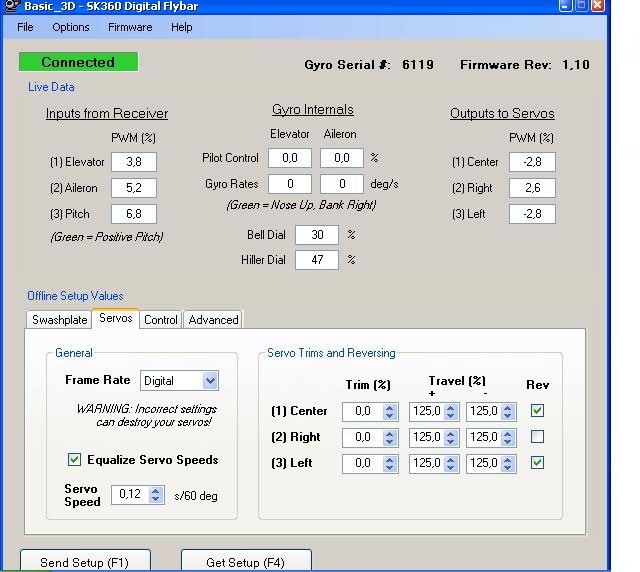Click the application icon in title bar
Image resolution: width=640 pixels, height=572 pixels.
[x=11, y=6]
